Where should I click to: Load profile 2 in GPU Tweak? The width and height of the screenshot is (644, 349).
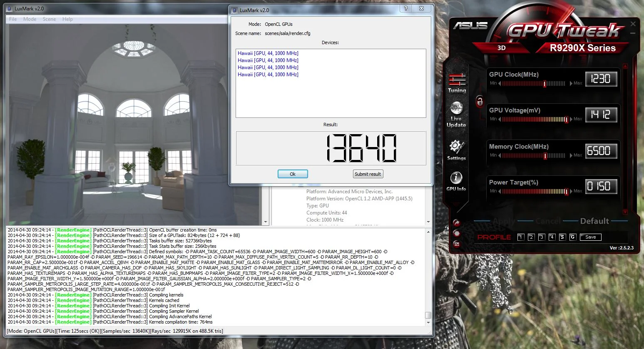[x=531, y=237]
